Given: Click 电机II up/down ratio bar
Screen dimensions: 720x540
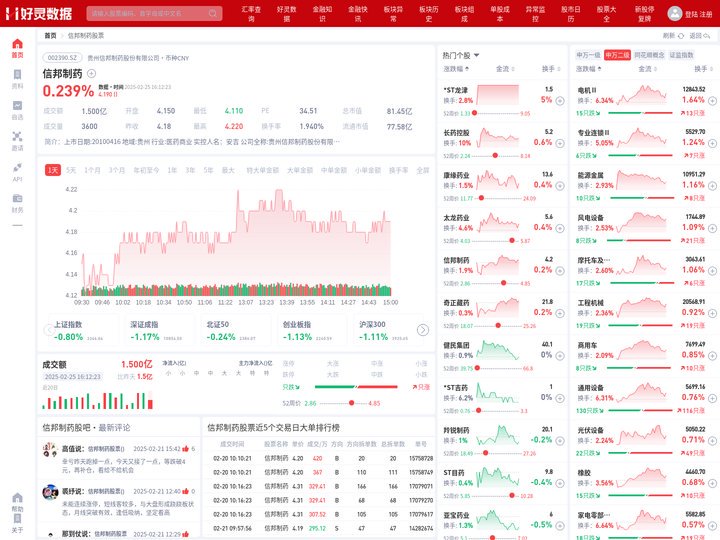Looking at the screenshot, I should pyautogui.click(x=640, y=113).
